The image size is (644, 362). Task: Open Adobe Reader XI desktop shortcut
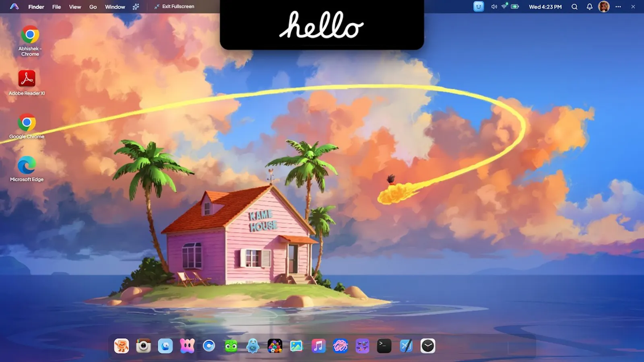[x=27, y=83]
